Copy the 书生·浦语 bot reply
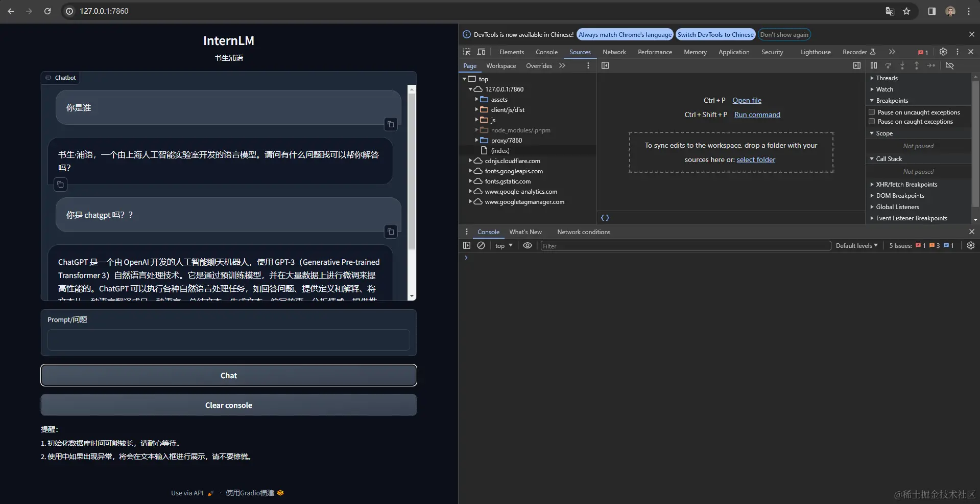This screenshot has height=504, width=980. point(60,185)
